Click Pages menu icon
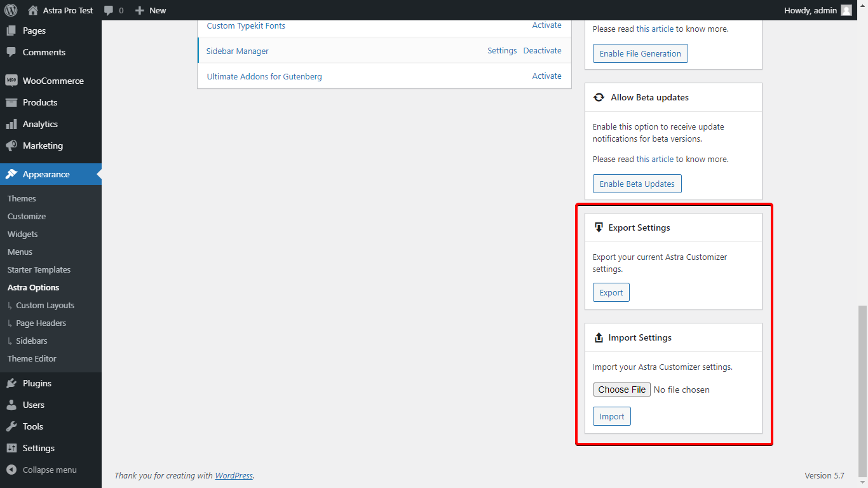 tap(11, 30)
